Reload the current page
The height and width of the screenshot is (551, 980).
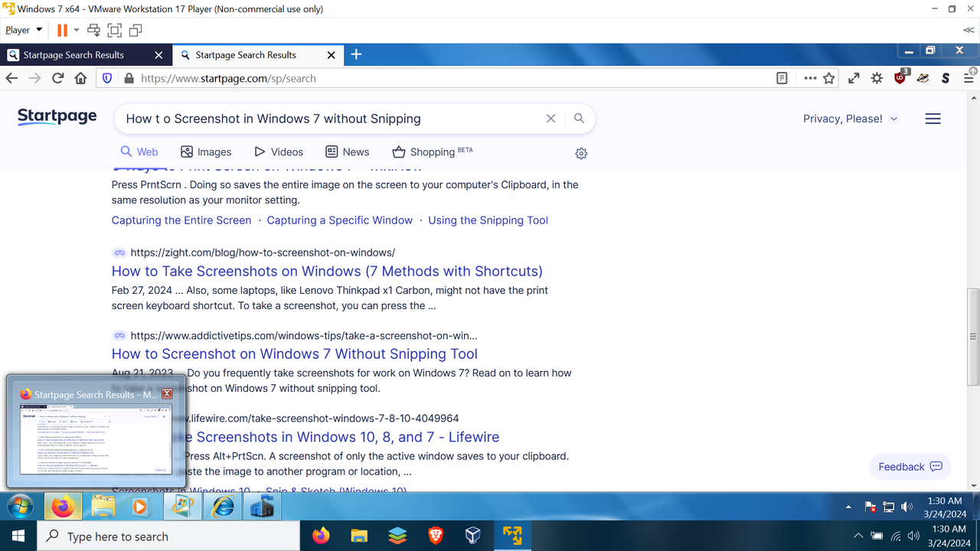(x=57, y=78)
